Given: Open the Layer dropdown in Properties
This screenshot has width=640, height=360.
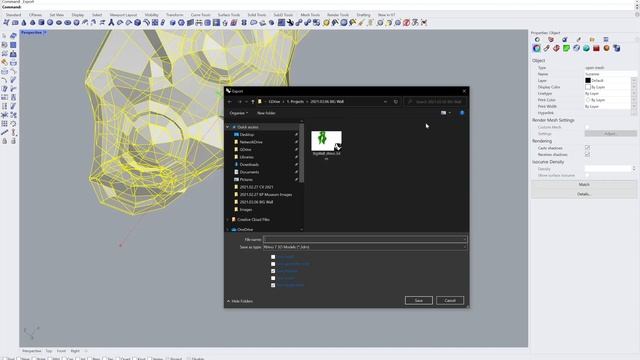Looking at the screenshot, I should point(634,80).
